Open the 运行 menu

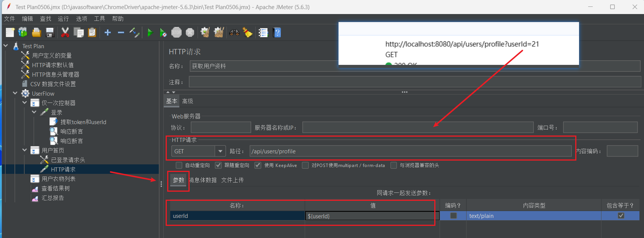(x=63, y=19)
